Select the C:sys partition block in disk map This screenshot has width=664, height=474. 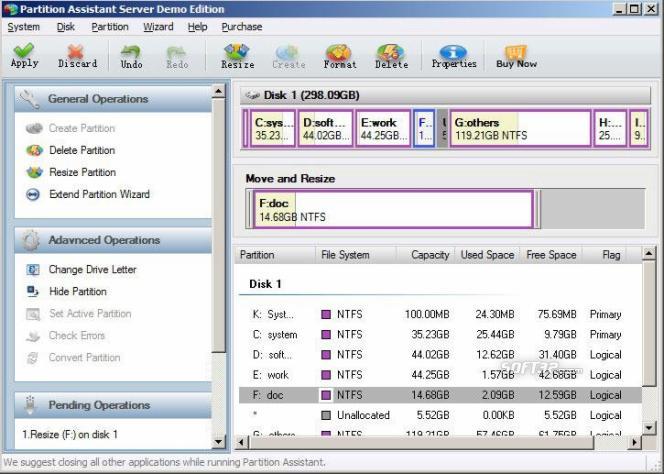pyautogui.click(x=273, y=129)
